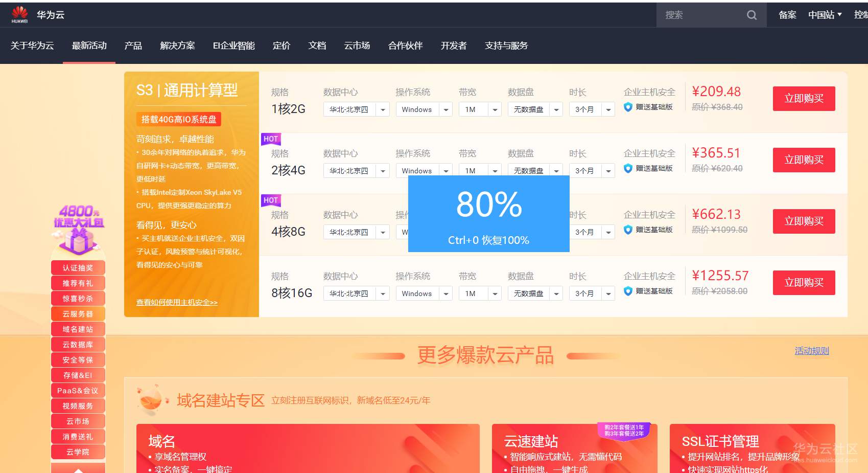
Task: Open the data disk dropdown for 8核16G
Action: [535, 294]
